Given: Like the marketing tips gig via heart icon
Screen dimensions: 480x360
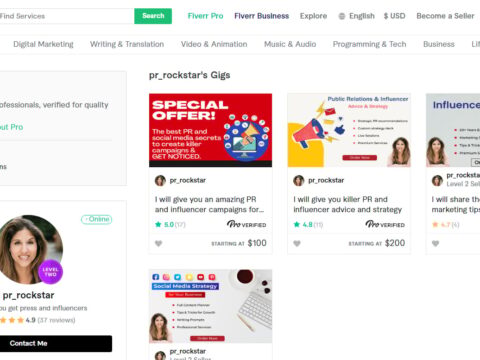Looking at the screenshot, I should click(435, 244).
